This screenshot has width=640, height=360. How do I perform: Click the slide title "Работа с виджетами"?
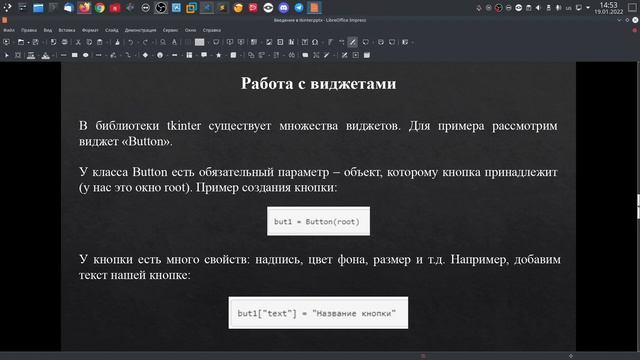click(x=318, y=83)
